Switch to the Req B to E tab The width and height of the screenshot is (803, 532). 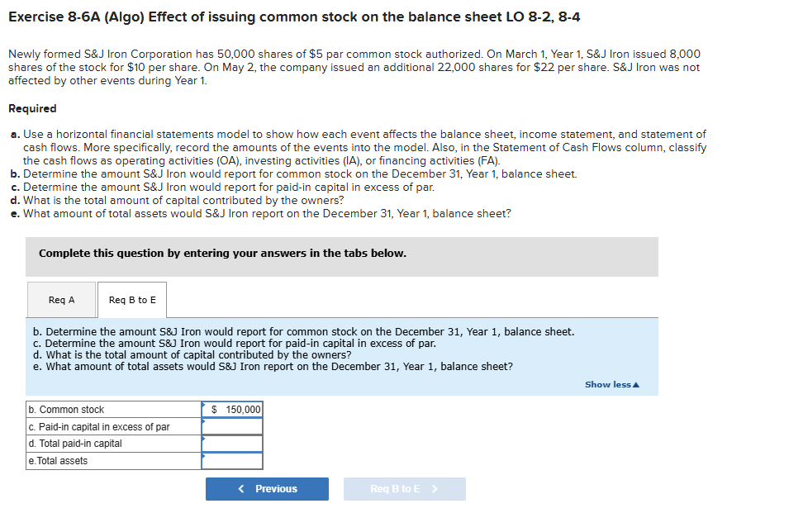[x=132, y=300]
